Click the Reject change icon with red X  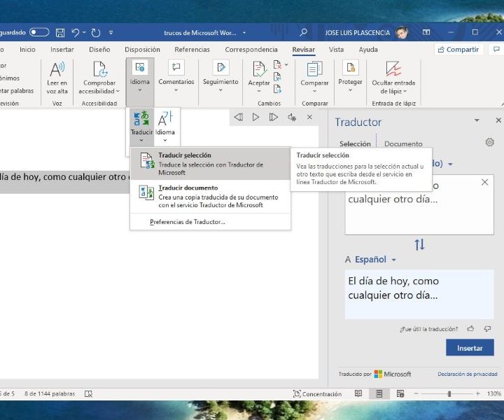277,65
